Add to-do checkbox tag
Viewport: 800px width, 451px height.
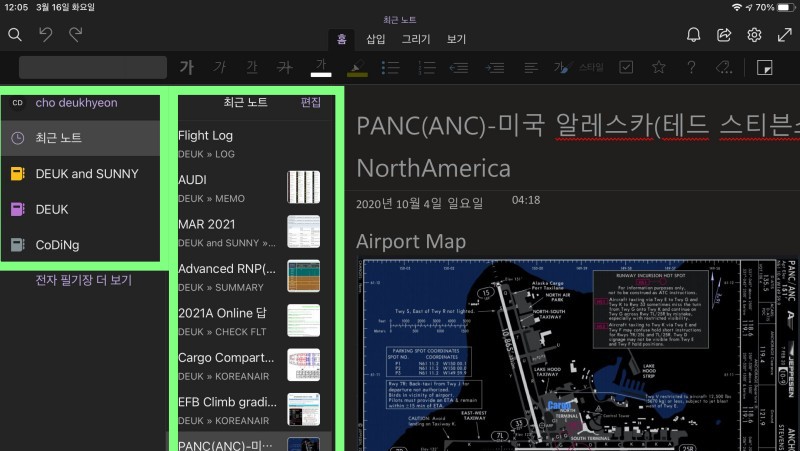tap(626, 67)
